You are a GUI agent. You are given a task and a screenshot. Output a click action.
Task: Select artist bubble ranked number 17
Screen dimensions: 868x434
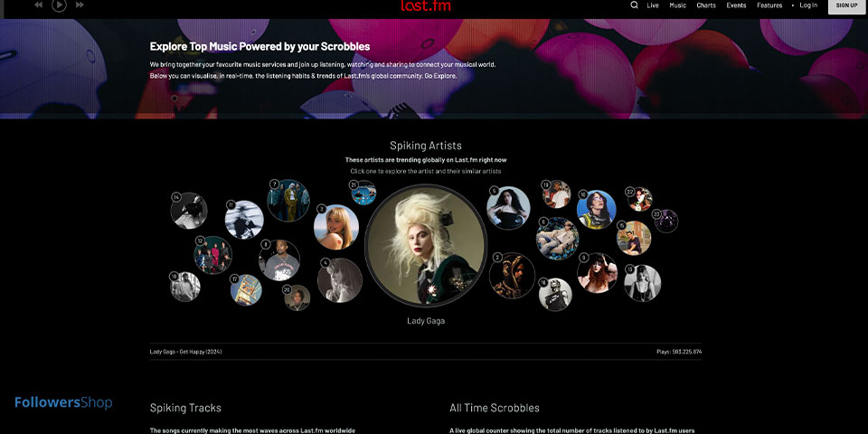tap(246, 290)
